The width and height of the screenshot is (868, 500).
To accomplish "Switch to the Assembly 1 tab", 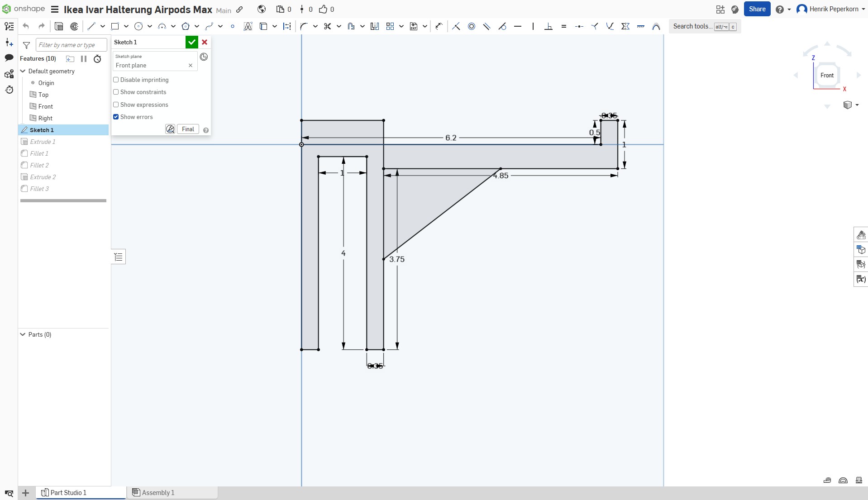I will click(x=157, y=492).
